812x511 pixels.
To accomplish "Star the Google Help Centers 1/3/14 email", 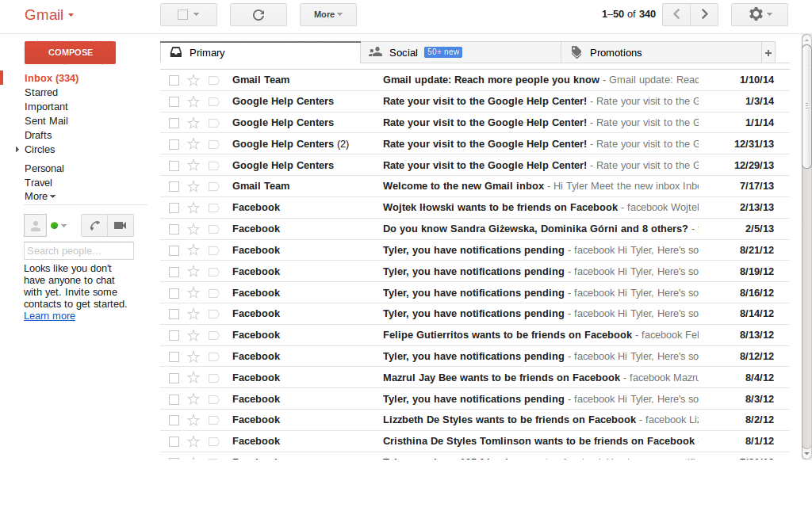I will [x=193, y=101].
